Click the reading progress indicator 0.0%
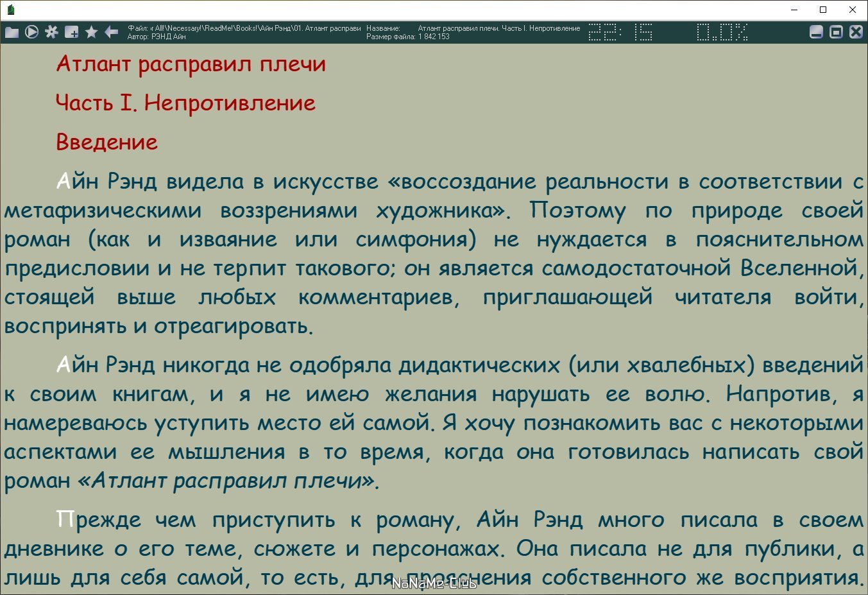Viewport: 868px width, 595px height. point(722,32)
